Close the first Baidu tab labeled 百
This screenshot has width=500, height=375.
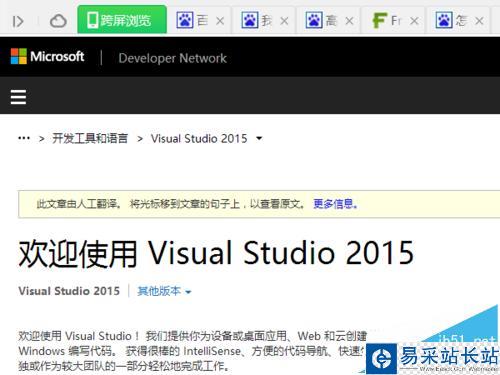click(x=220, y=21)
